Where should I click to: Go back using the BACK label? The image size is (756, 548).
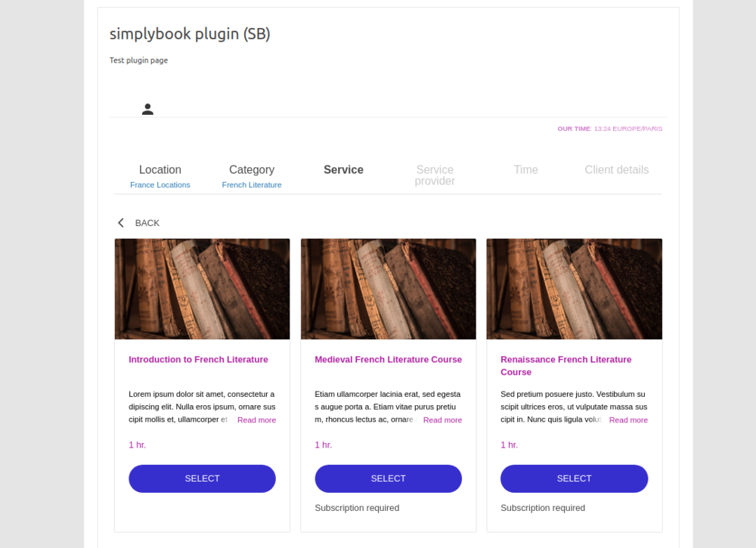[x=147, y=223]
